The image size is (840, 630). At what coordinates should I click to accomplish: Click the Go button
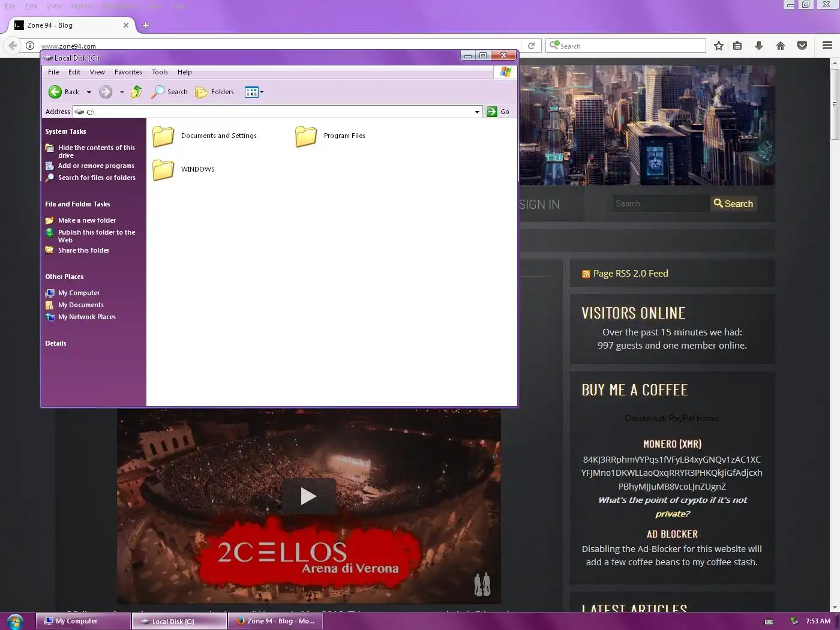click(x=498, y=112)
